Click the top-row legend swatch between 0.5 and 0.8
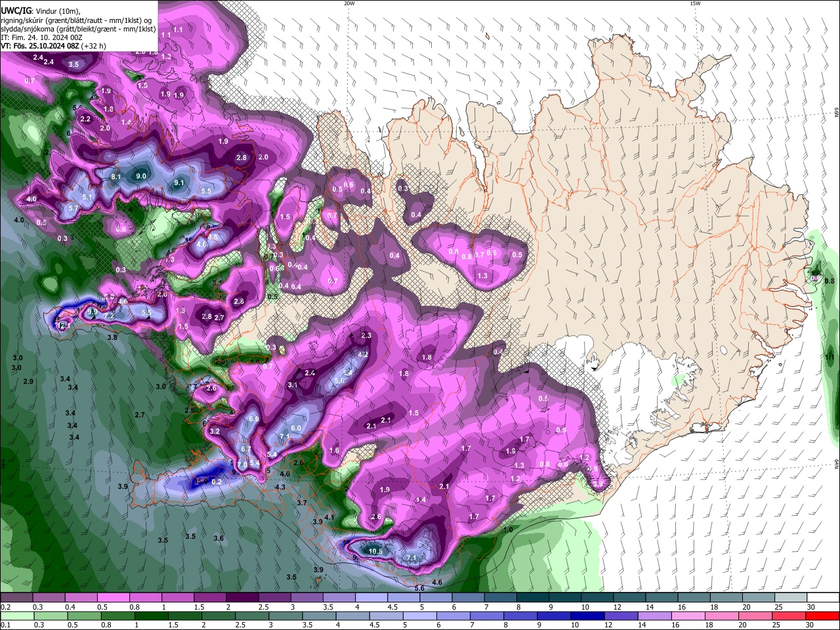Image resolution: width=840 pixels, height=630 pixels. point(113,598)
